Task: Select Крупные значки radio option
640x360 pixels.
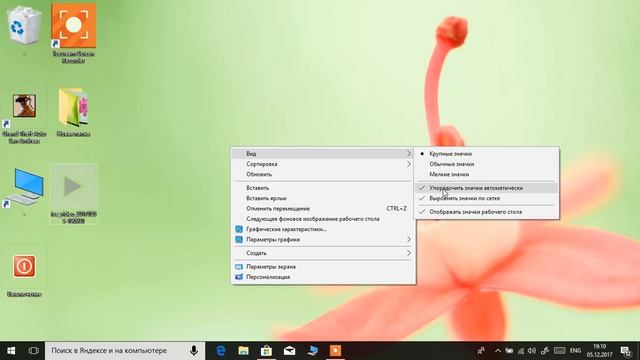Action: [487, 154]
